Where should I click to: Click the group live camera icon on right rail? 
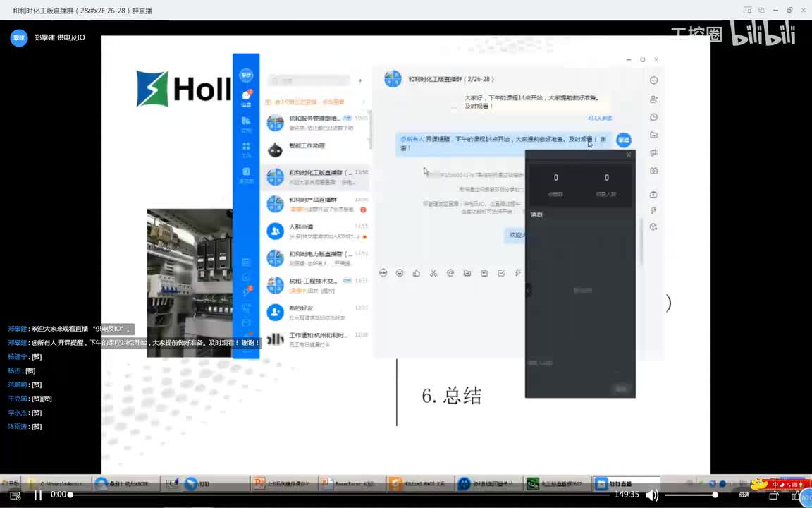653,171
